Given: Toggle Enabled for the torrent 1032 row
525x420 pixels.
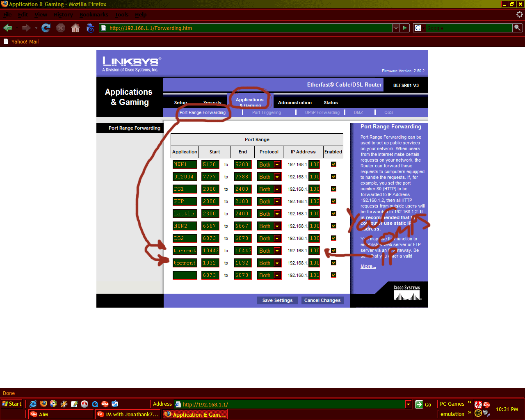Looking at the screenshot, I should pos(333,262).
